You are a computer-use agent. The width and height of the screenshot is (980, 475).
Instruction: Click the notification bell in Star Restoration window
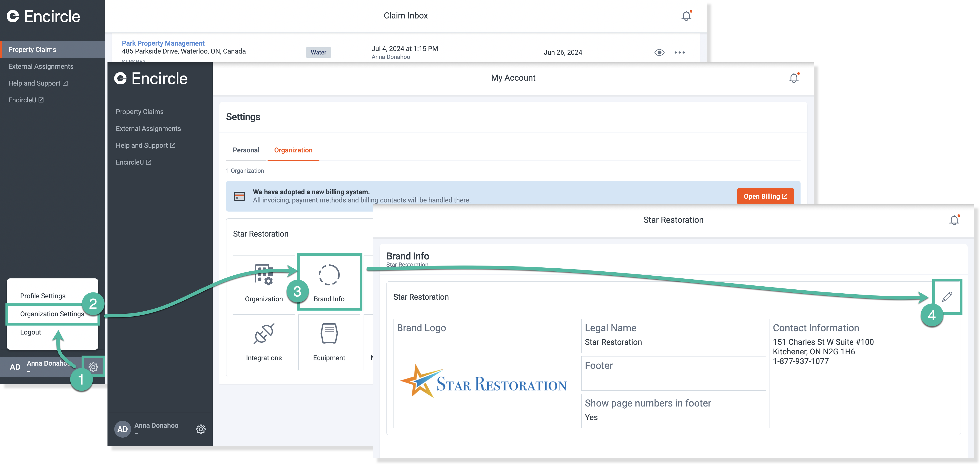point(954,220)
